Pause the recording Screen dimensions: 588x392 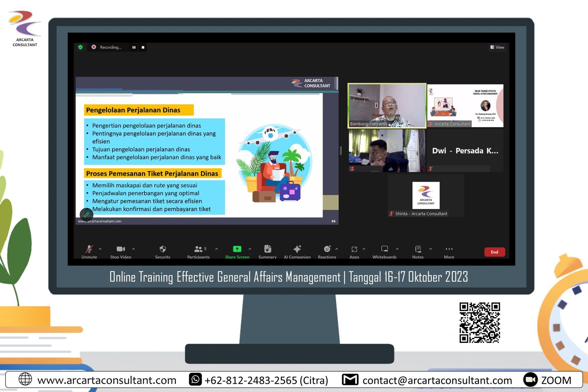(134, 47)
